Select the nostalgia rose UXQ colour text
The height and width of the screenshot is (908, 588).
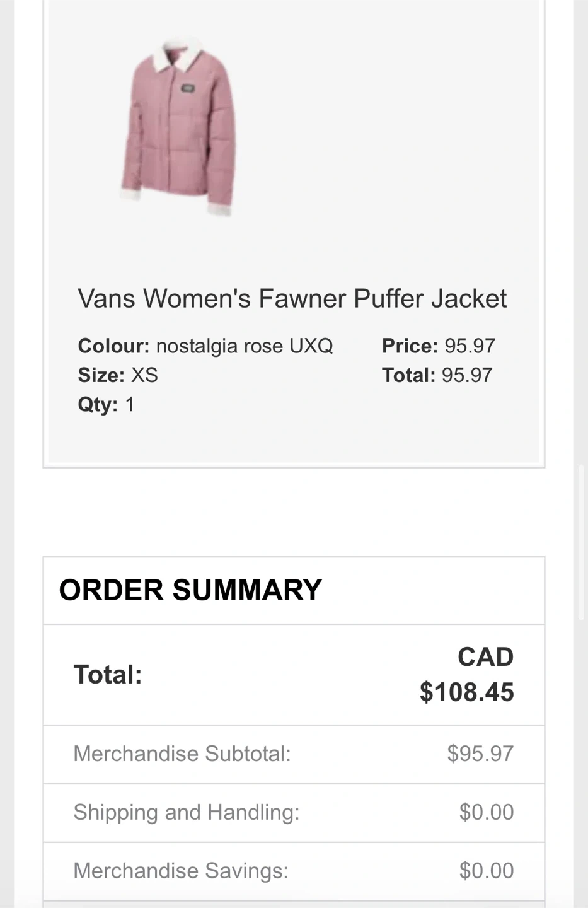pos(244,346)
